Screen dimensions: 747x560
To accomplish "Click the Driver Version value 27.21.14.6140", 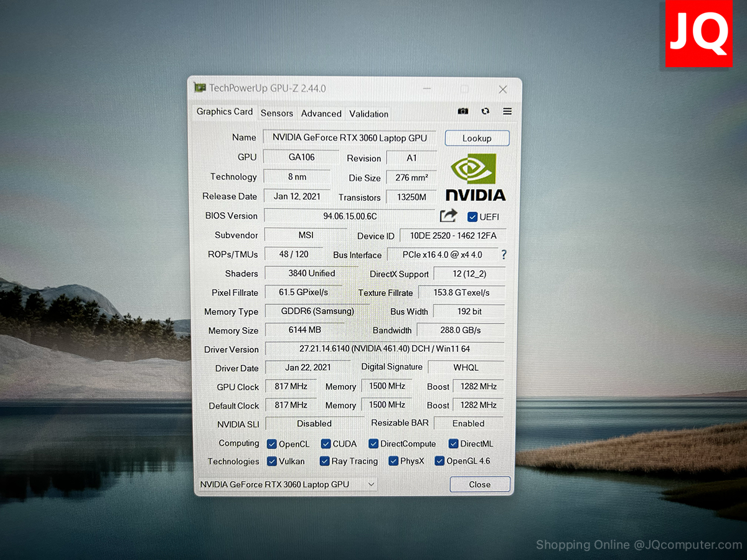I will click(x=385, y=349).
